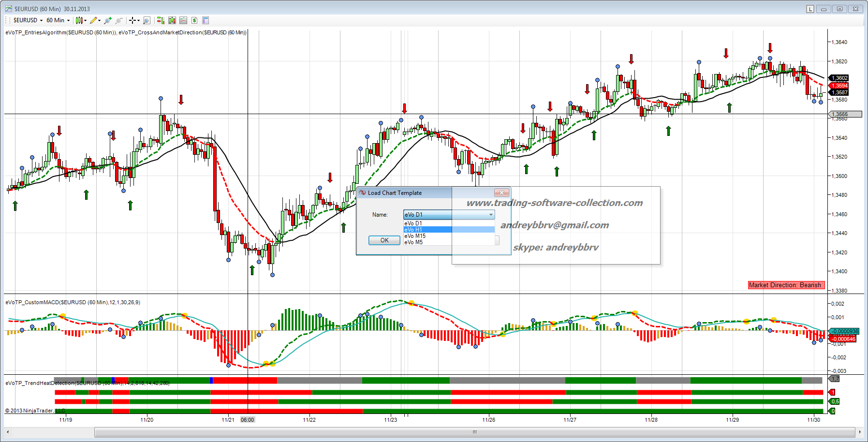Click the zoom out magnifier icon
The image size is (868, 442).
119,20
